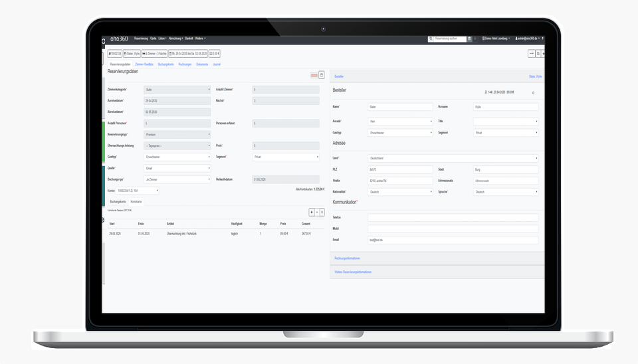The image size is (638, 364).
Task: Click the Slater, Wylie link in Besteller header
Action: tap(536, 76)
